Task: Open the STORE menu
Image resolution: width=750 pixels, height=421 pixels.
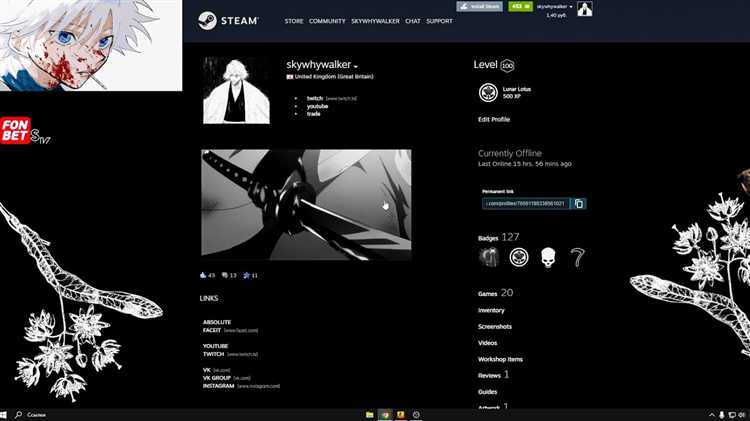Action: (294, 21)
